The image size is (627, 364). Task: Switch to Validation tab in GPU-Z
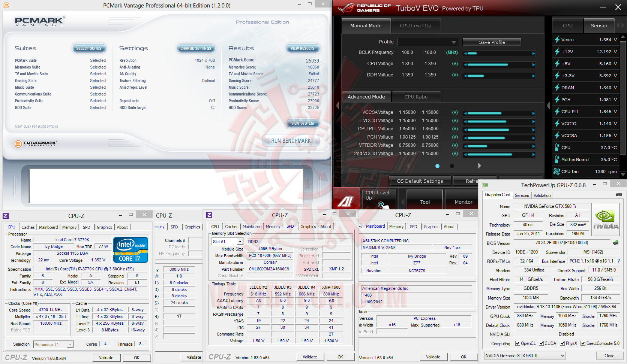(542, 195)
